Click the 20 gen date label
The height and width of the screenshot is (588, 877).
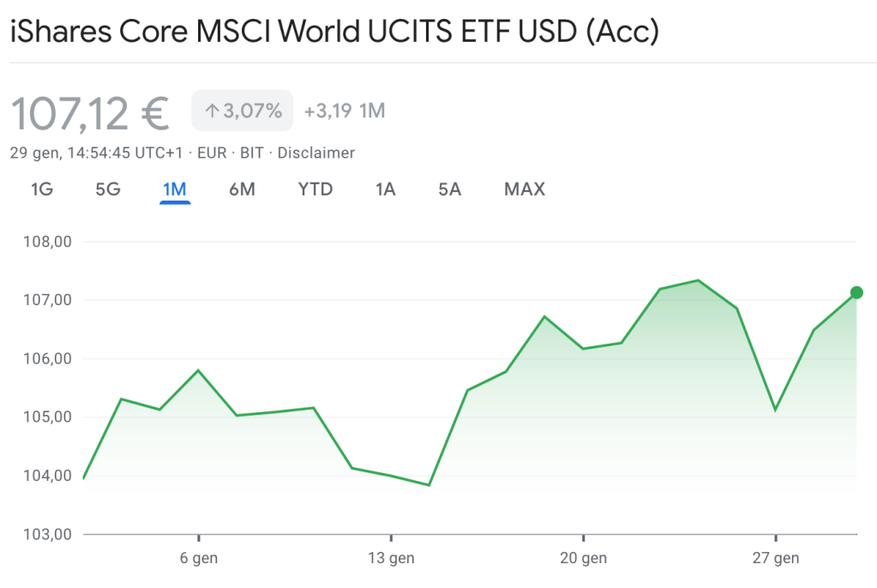(583, 558)
